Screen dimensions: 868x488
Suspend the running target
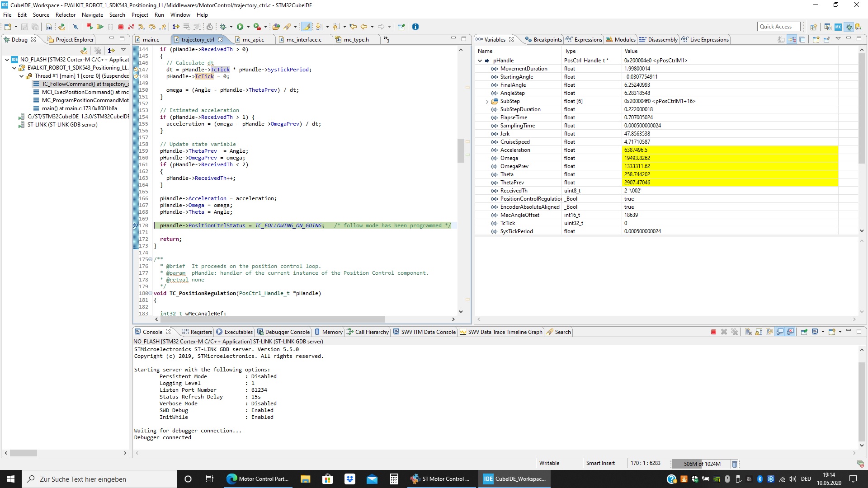tap(111, 27)
